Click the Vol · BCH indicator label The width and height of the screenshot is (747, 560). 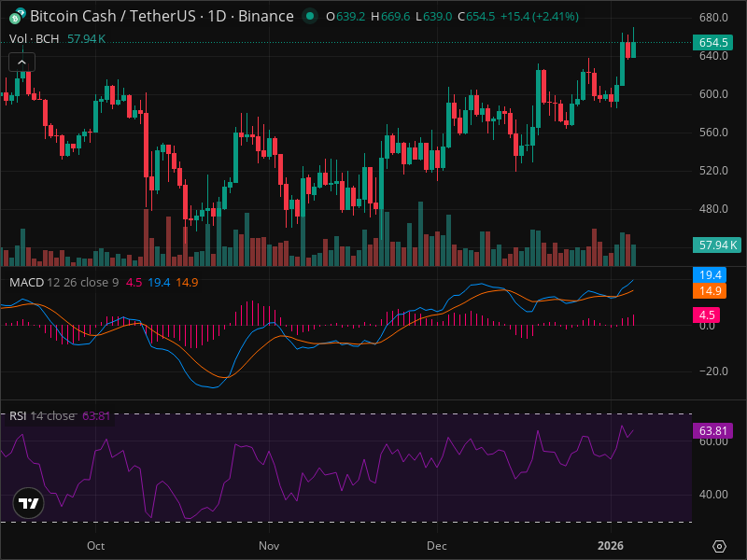click(35, 39)
